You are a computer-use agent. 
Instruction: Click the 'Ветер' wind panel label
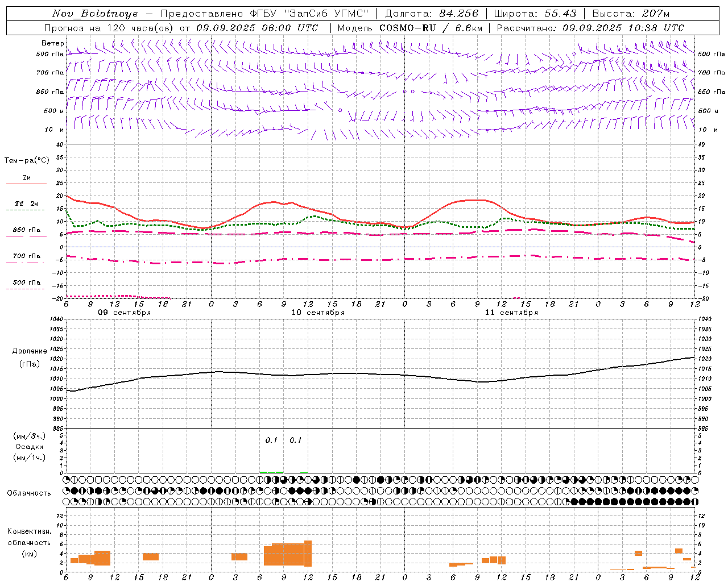[x=53, y=43]
